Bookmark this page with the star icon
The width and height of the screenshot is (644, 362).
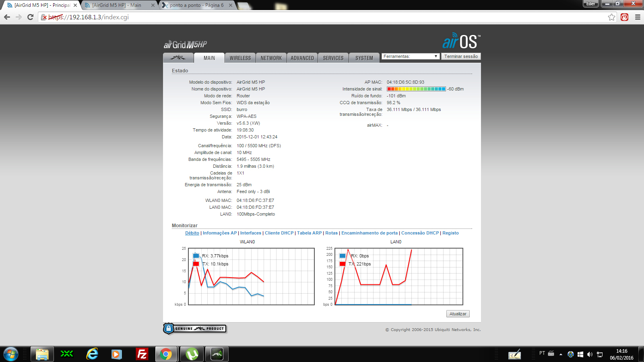pos(612,17)
